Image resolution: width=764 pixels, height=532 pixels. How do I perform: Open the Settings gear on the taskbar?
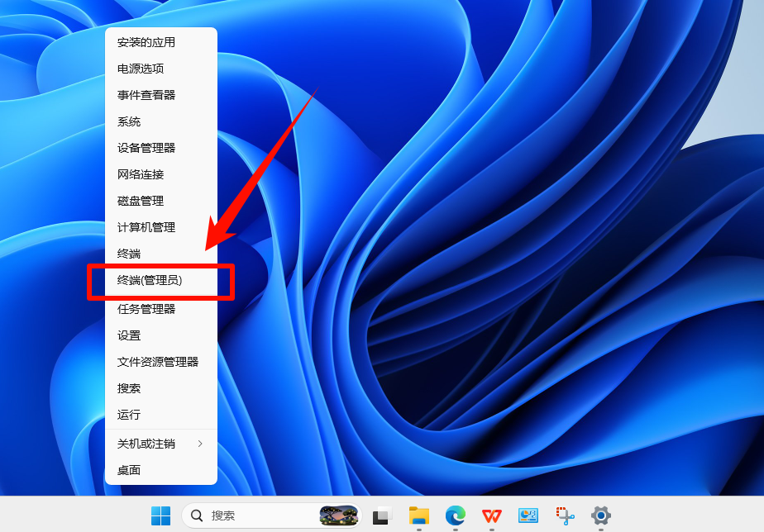click(601, 515)
